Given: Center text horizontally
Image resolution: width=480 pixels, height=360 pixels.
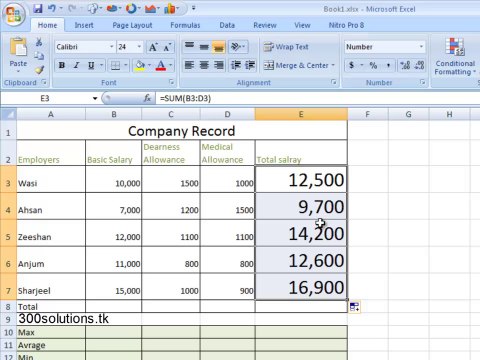Looking at the screenshot, I should click(204, 65).
